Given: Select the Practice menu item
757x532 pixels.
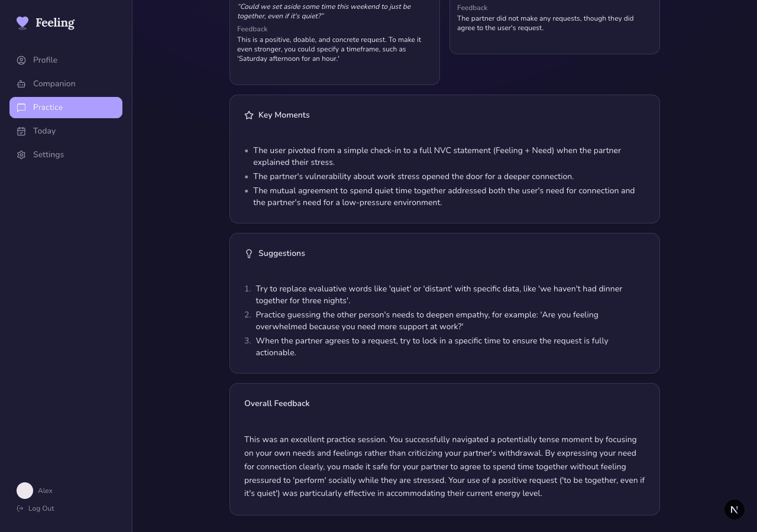Looking at the screenshot, I should click(x=48, y=108).
